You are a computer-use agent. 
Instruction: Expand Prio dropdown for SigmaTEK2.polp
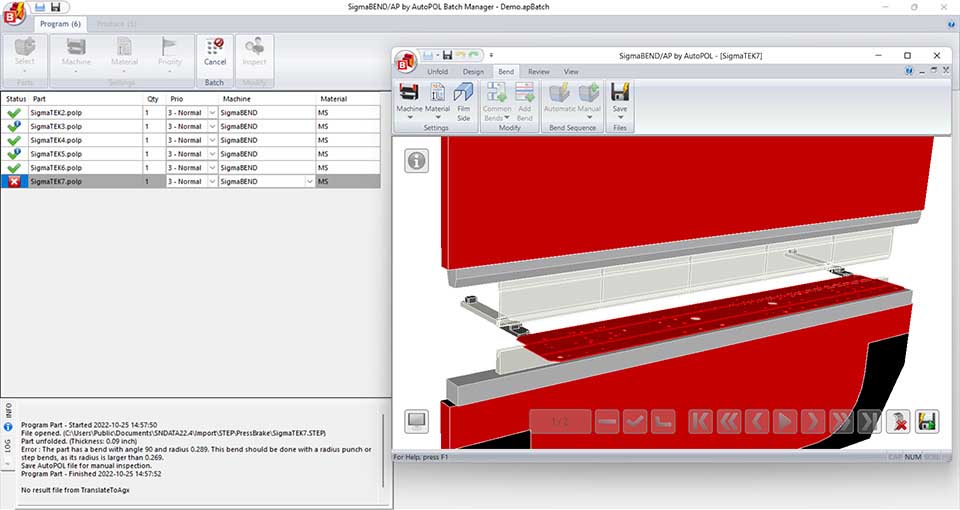211,113
